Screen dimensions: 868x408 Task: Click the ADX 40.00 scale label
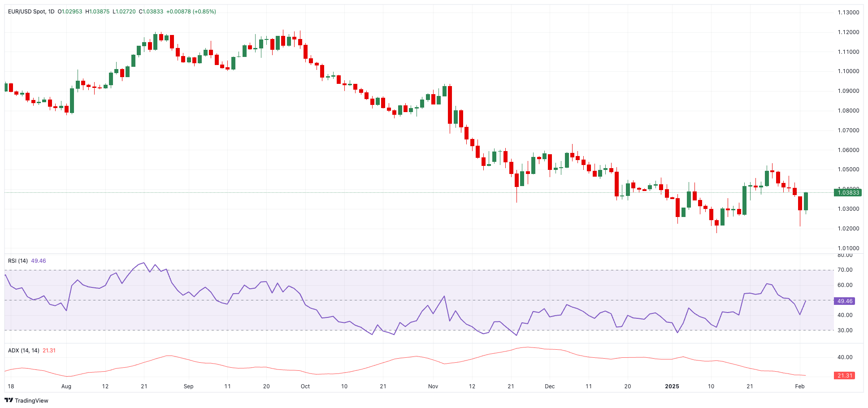(x=845, y=357)
